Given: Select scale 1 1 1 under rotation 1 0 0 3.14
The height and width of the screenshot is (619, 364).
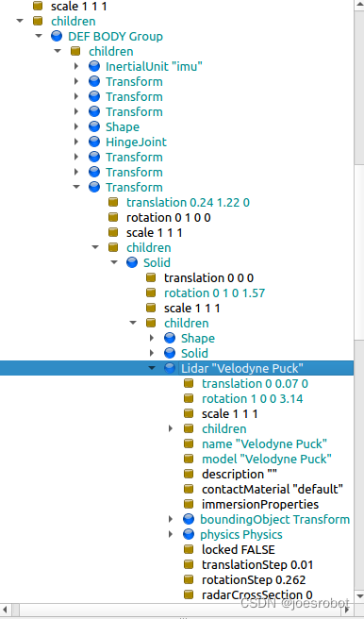Looking at the screenshot, I should [x=229, y=413].
